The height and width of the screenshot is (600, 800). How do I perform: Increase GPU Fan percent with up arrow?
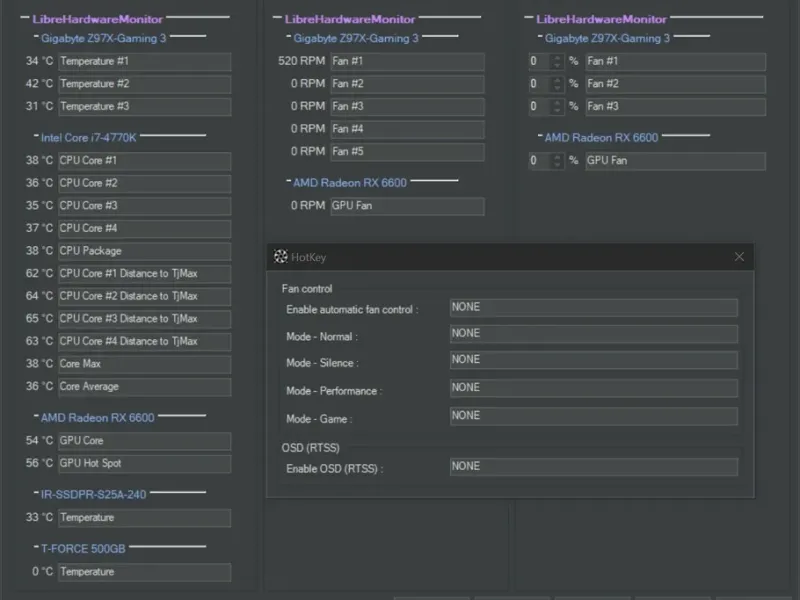[x=557, y=157]
